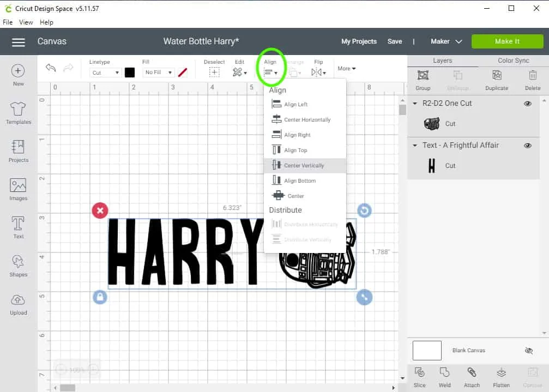Viewport: 549px width, 392px height.
Task: Click the New project plus icon
Action: click(18, 71)
